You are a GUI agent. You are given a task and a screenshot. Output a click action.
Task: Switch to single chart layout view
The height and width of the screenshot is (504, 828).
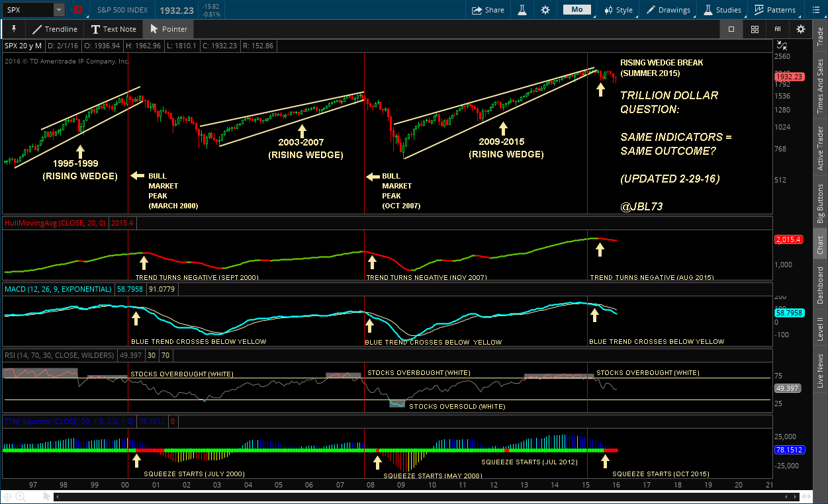tap(731, 29)
